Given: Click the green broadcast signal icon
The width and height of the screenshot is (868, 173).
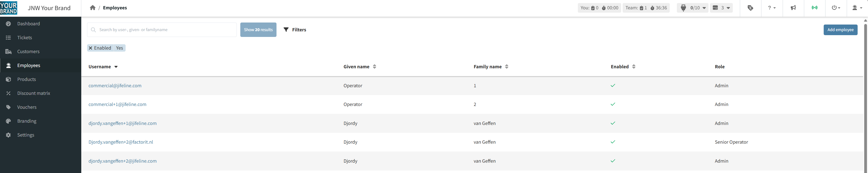Looking at the screenshot, I should (x=814, y=8).
